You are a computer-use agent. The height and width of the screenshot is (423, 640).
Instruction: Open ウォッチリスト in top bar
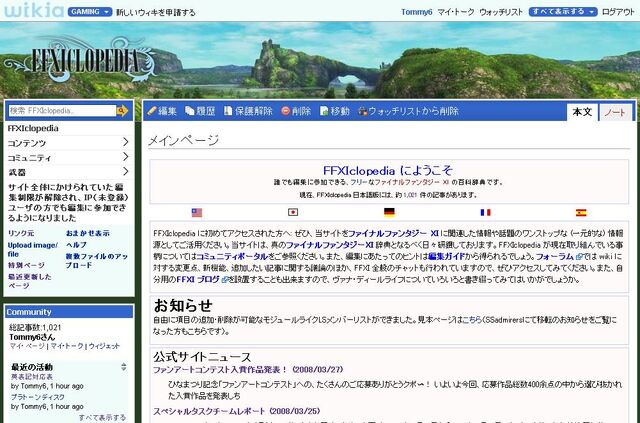(501, 12)
